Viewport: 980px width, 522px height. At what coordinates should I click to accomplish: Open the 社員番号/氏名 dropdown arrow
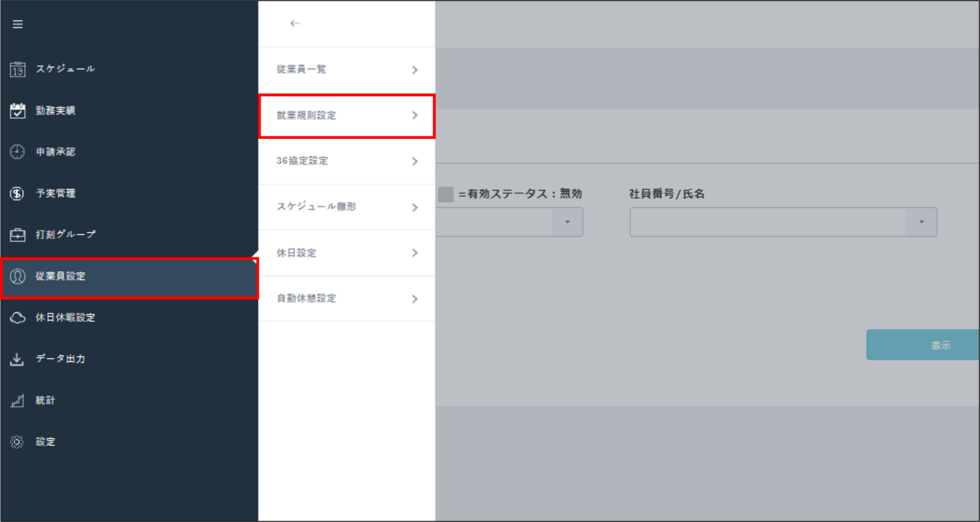pyautogui.click(x=922, y=222)
